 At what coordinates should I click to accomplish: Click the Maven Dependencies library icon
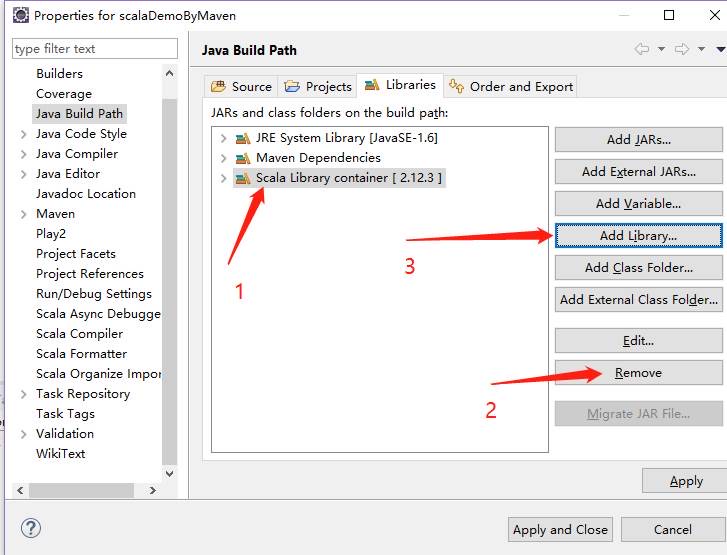pyautogui.click(x=242, y=158)
